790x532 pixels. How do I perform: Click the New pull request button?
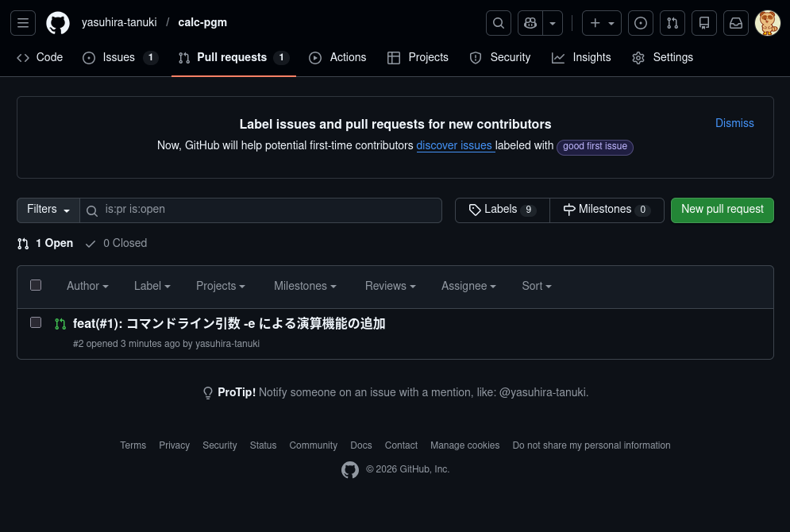[x=722, y=210]
